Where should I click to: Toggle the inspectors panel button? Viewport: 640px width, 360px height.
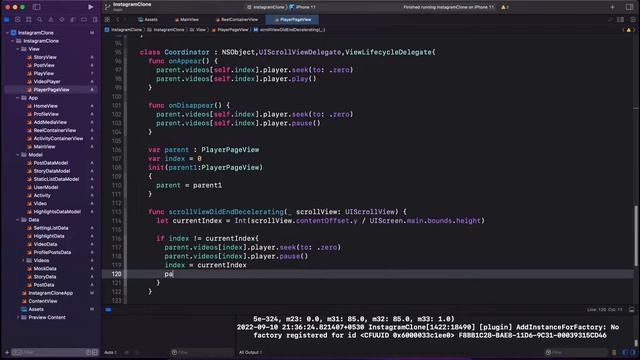(629, 7)
